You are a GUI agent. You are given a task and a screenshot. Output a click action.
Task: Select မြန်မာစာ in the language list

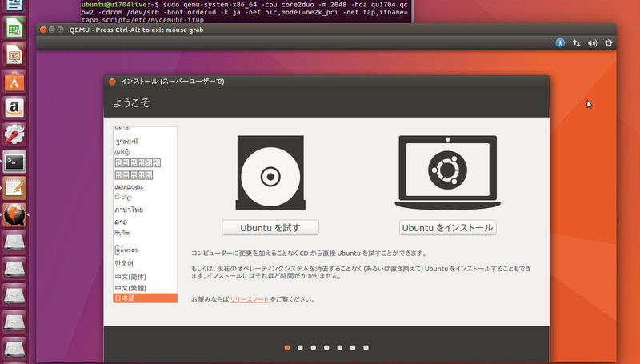pos(126,250)
